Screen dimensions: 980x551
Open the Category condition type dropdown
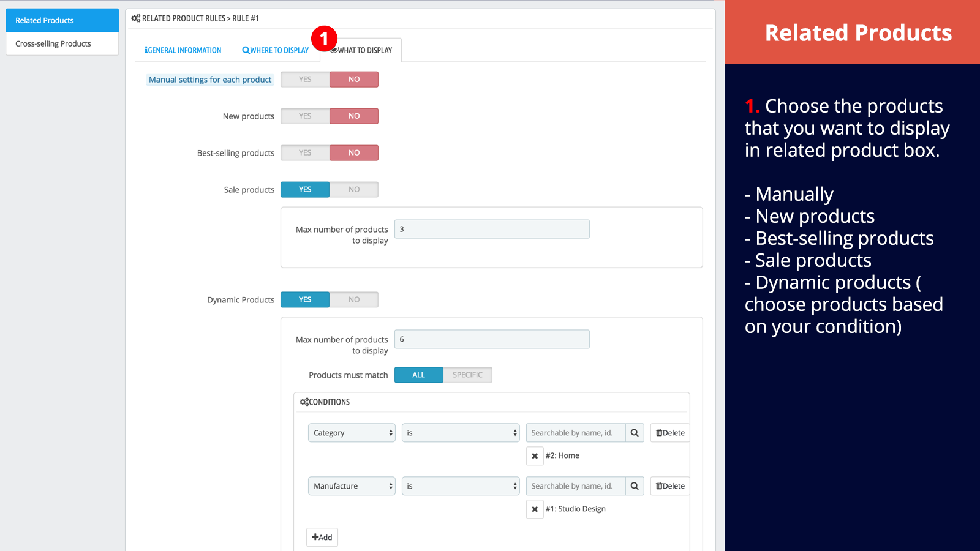(x=352, y=433)
